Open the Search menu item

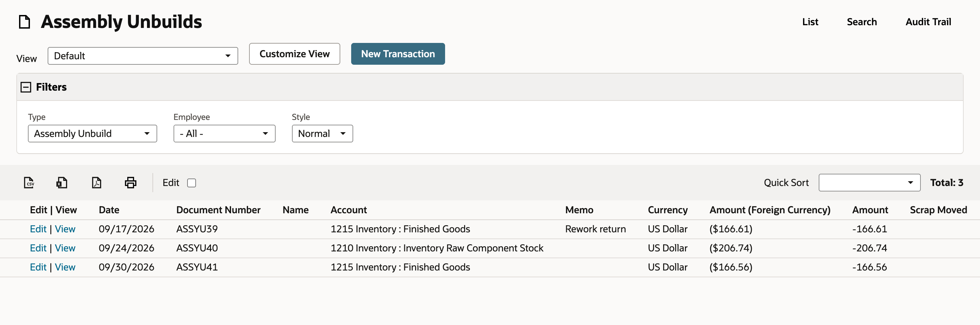click(862, 22)
